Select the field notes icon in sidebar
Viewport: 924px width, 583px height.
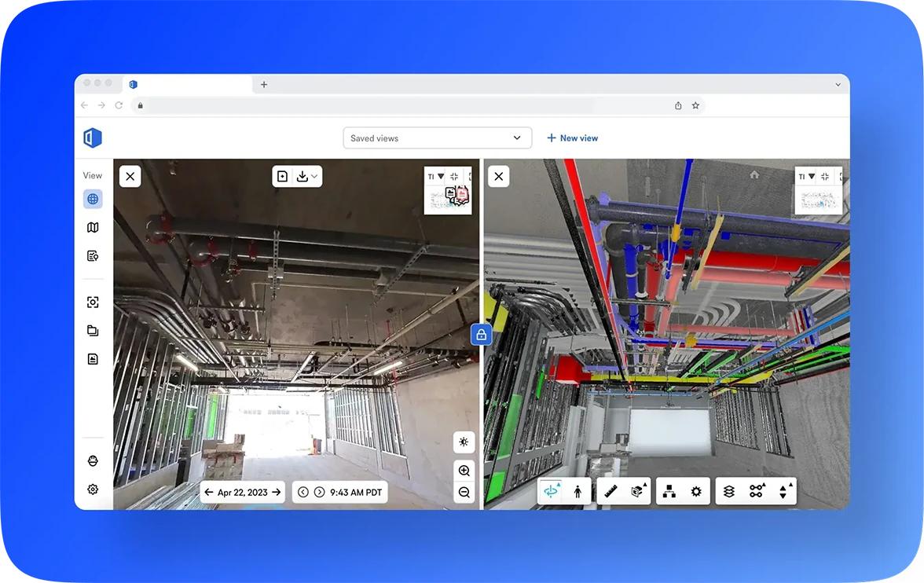coord(93,255)
